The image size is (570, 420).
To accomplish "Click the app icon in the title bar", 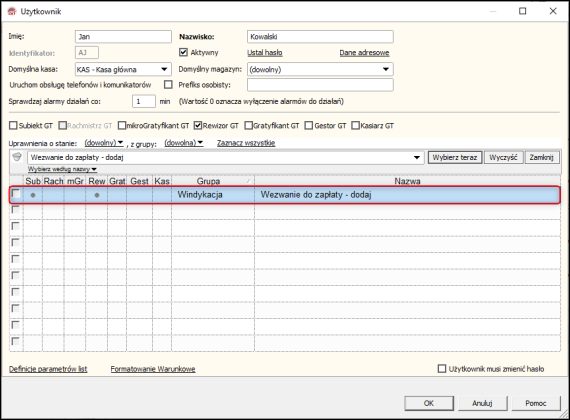I will pos(12,12).
